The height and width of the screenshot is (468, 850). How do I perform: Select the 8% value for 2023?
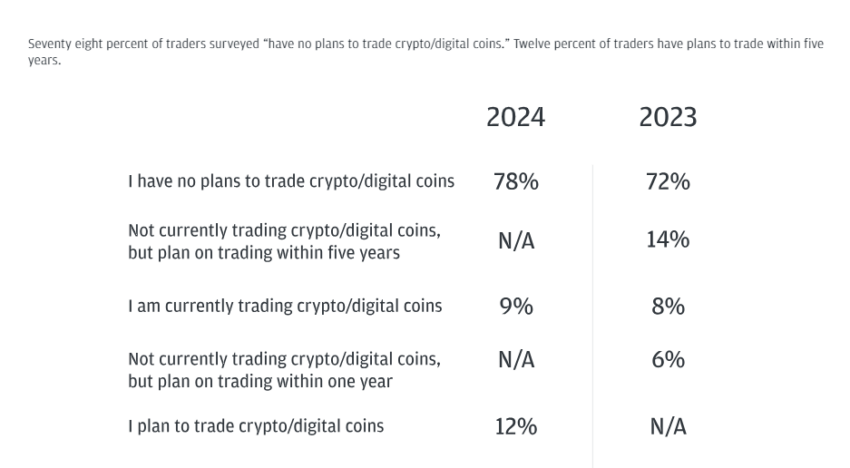click(x=668, y=306)
